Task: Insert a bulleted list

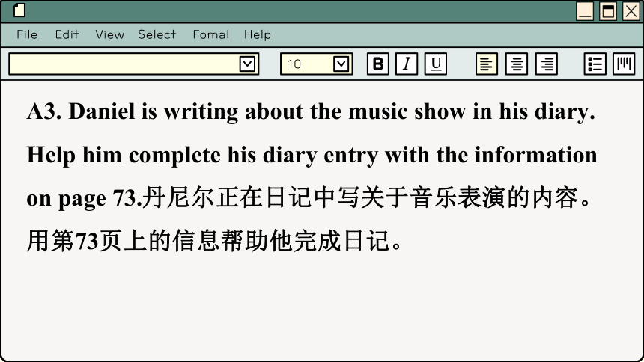Action: click(595, 64)
